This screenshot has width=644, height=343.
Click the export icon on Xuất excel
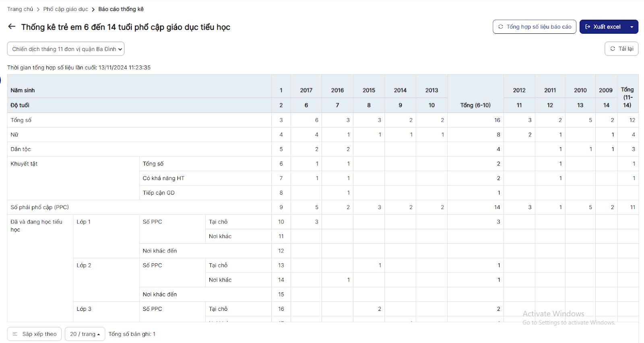[x=588, y=27]
